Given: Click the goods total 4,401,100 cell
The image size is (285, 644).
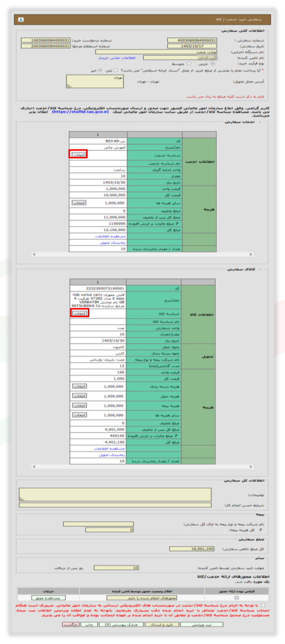Looking at the screenshot, I should tap(98, 442).
